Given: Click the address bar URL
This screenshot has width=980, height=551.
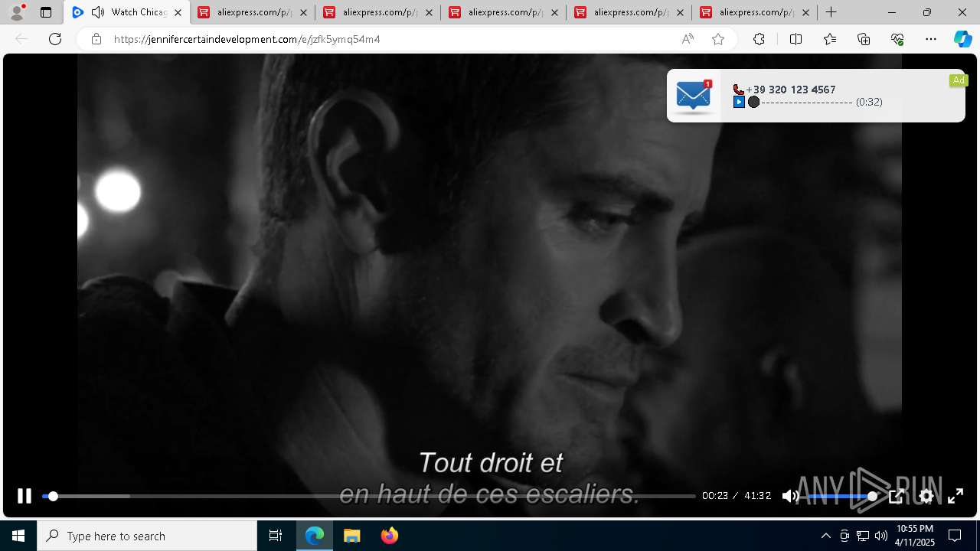Looking at the screenshot, I should [247, 39].
